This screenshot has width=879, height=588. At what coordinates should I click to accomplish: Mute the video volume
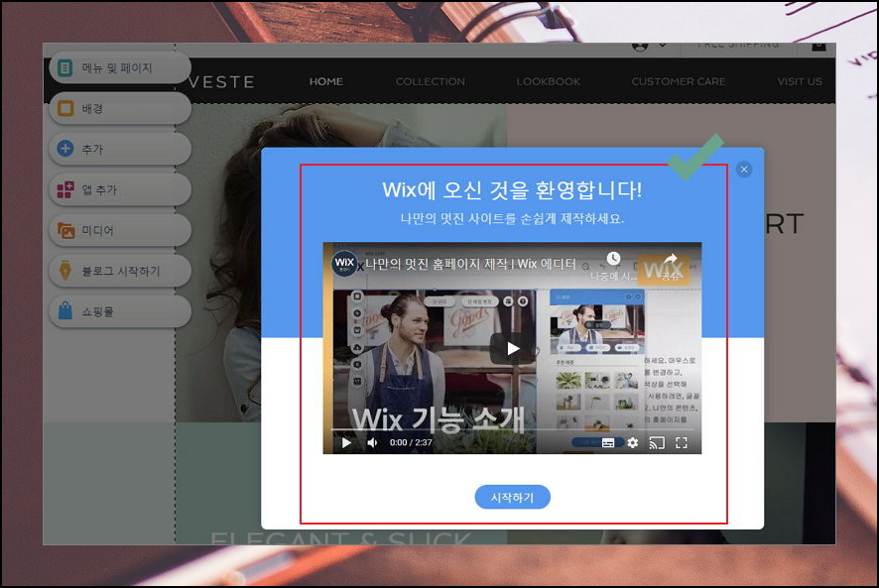click(x=372, y=443)
